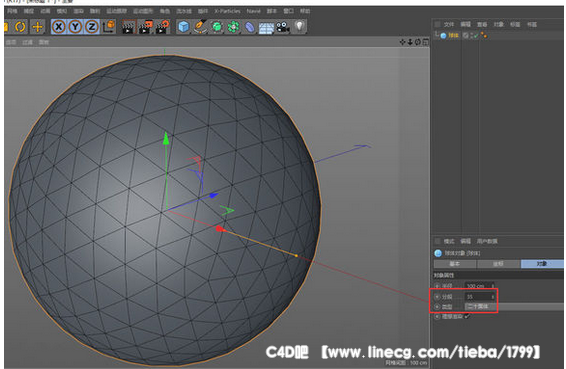Toggle the Z axis lock
The width and height of the screenshot is (566, 369).
[92, 27]
